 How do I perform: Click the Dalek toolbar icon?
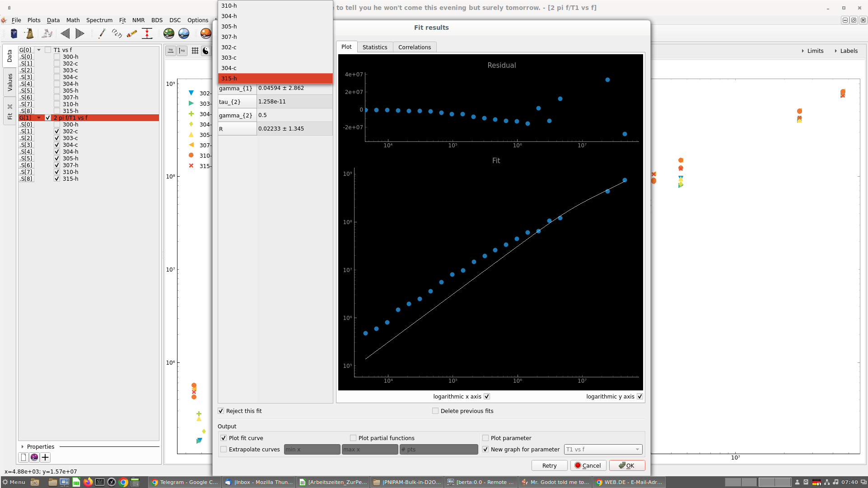click(x=30, y=33)
